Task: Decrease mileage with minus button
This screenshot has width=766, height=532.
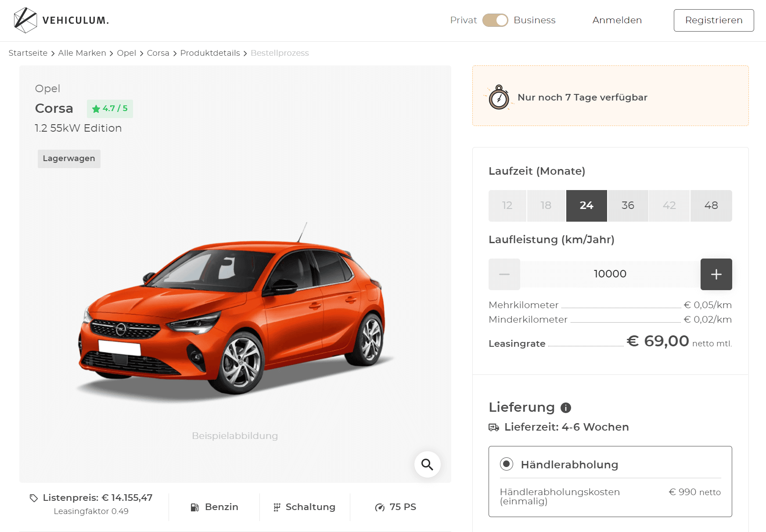Action: pos(504,274)
